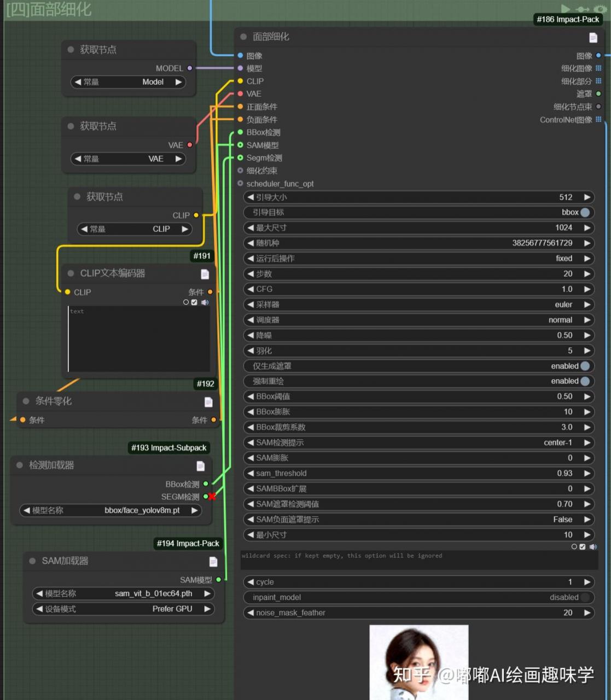Click the #193 Impact-Subpack badge
The height and width of the screenshot is (700, 611).
tap(168, 447)
